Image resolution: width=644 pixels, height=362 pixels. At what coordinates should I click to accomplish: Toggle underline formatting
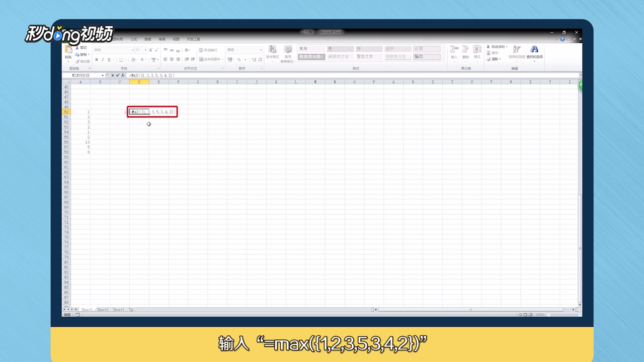[x=109, y=59]
